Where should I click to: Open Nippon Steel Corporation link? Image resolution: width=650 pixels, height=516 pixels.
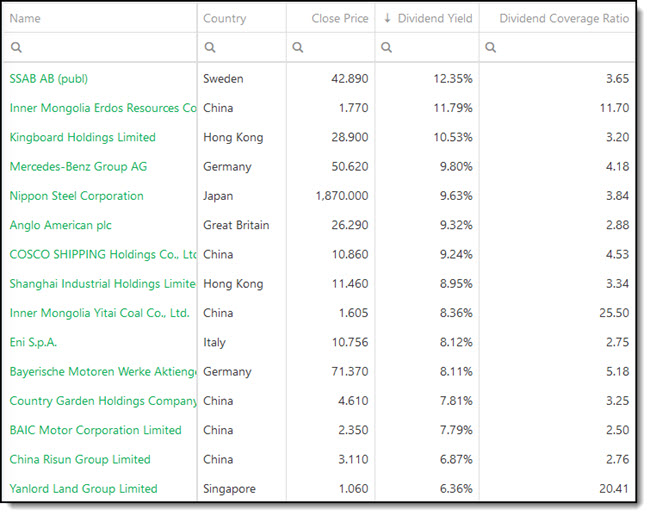click(77, 196)
